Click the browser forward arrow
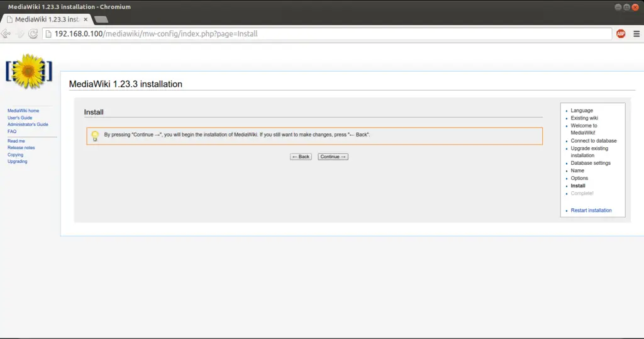 tap(19, 34)
